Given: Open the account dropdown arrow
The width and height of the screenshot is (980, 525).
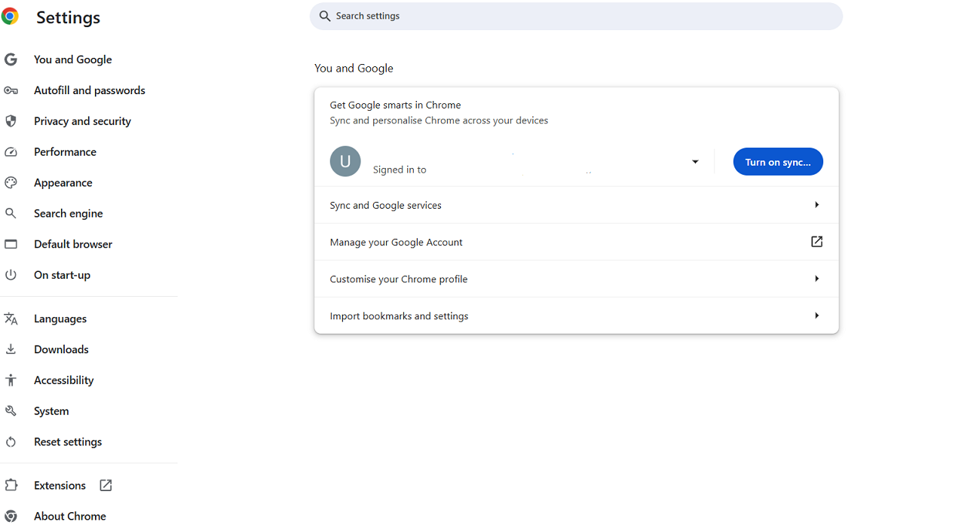Looking at the screenshot, I should pos(695,162).
